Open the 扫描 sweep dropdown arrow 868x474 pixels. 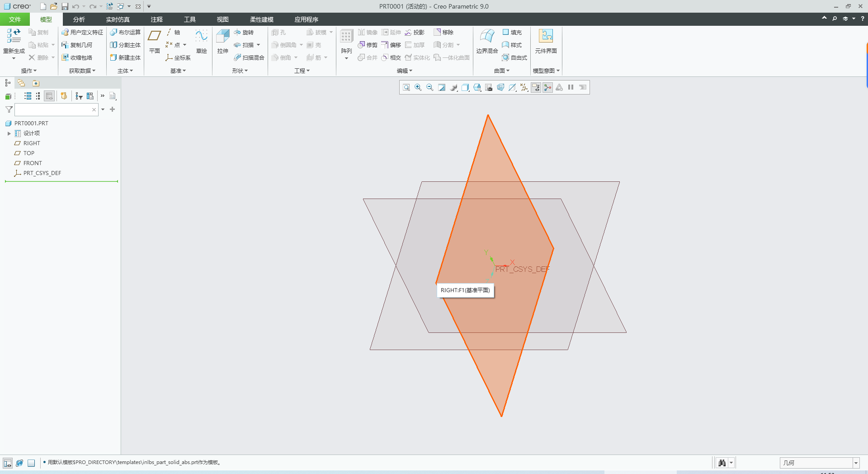(258, 44)
